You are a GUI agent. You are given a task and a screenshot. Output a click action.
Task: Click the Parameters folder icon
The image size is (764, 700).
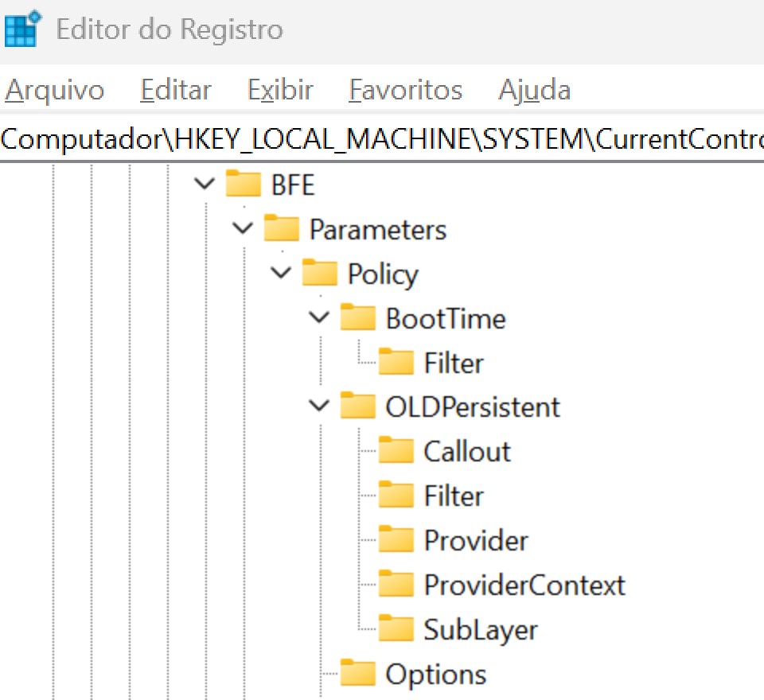(x=281, y=228)
